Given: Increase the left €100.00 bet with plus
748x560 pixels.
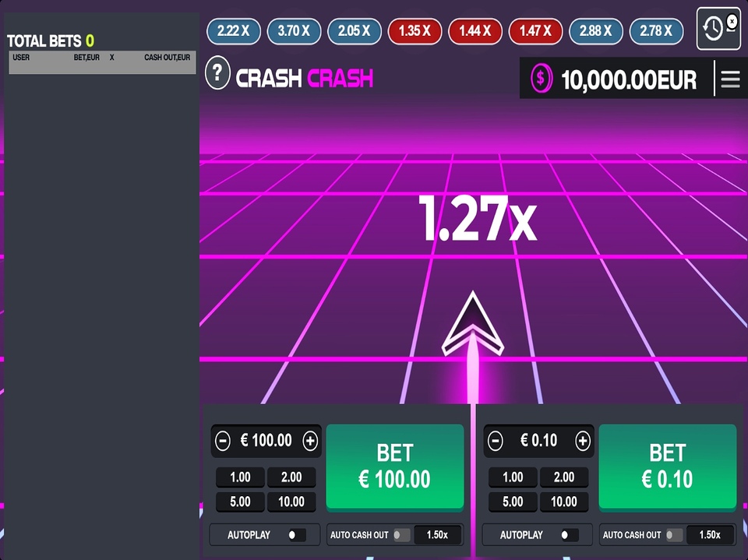Looking at the screenshot, I should tap(310, 441).
